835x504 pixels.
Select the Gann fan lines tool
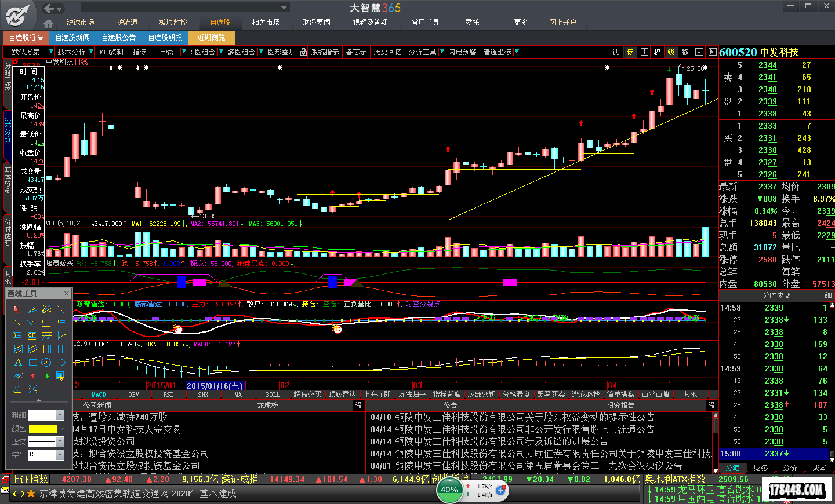coord(46,309)
